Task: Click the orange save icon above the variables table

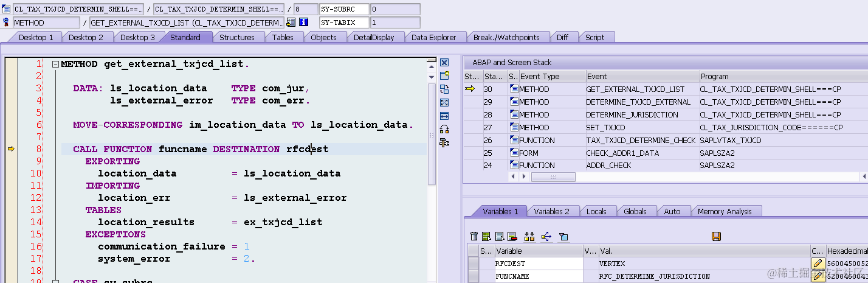Action: point(716,236)
